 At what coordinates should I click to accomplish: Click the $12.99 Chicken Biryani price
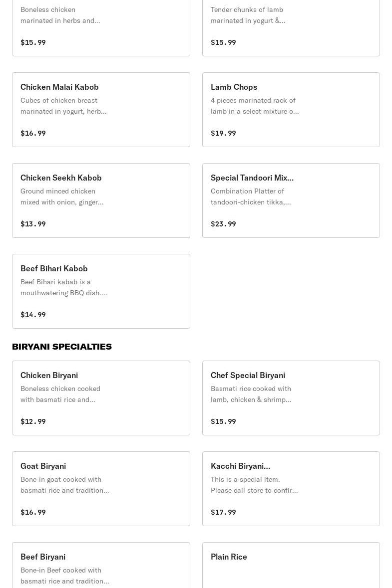click(x=33, y=421)
